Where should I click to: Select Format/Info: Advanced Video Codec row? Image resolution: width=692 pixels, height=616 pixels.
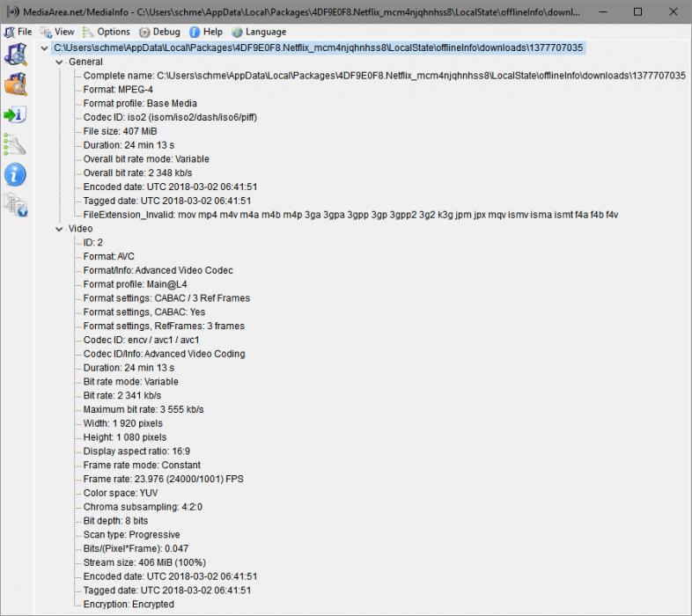158,270
